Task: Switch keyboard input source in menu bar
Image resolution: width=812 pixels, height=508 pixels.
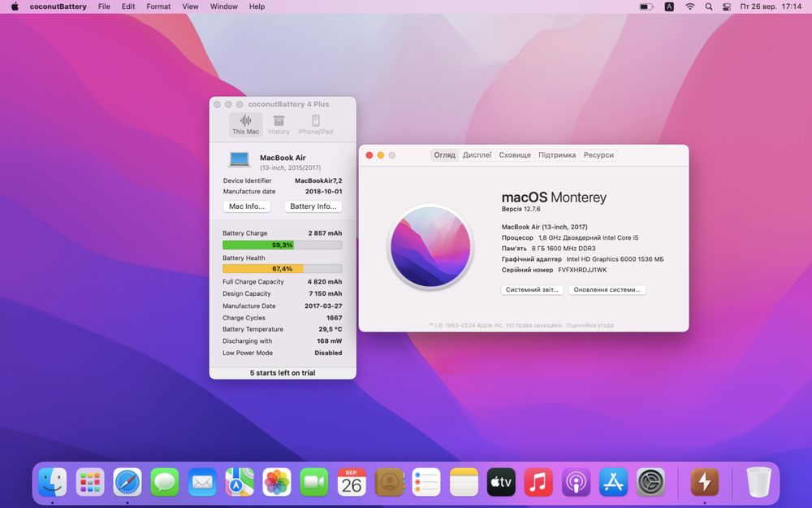Action: pos(669,7)
